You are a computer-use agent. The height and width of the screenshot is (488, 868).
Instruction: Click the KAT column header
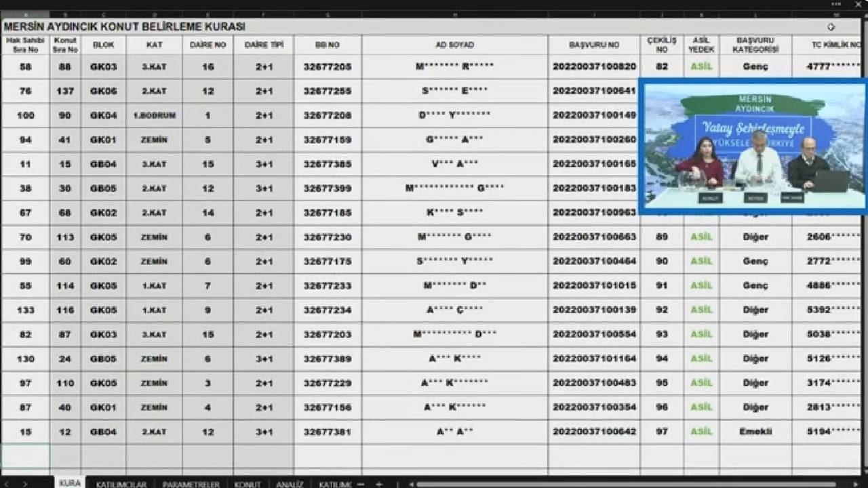click(x=154, y=45)
